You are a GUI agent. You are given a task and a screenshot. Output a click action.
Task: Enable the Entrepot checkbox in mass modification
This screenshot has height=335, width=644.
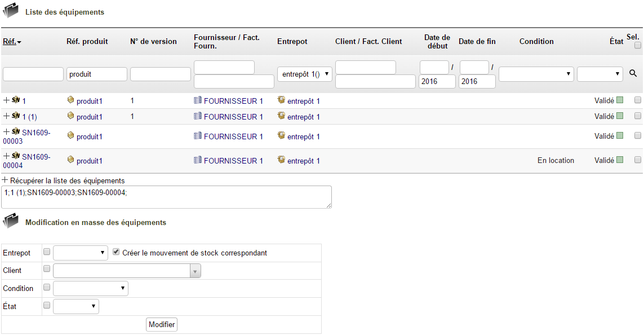pos(46,252)
